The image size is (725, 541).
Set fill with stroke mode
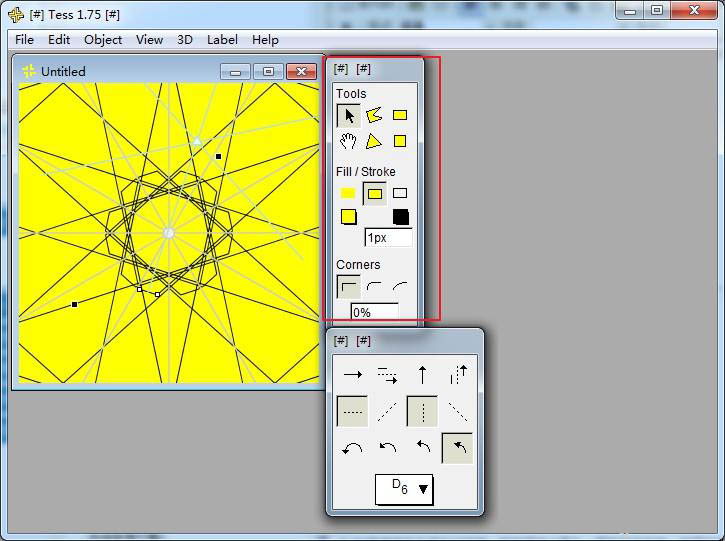375,194
